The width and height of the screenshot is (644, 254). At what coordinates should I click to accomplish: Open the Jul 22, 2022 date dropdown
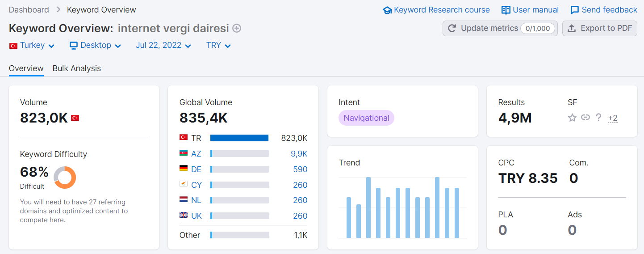point(163,45)
